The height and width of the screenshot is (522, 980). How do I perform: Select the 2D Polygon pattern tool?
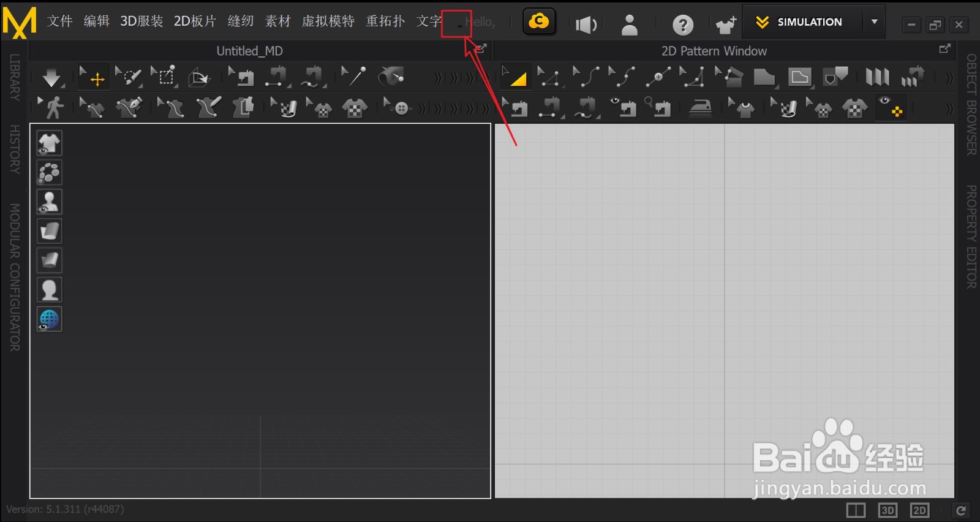tap(764, 77)
